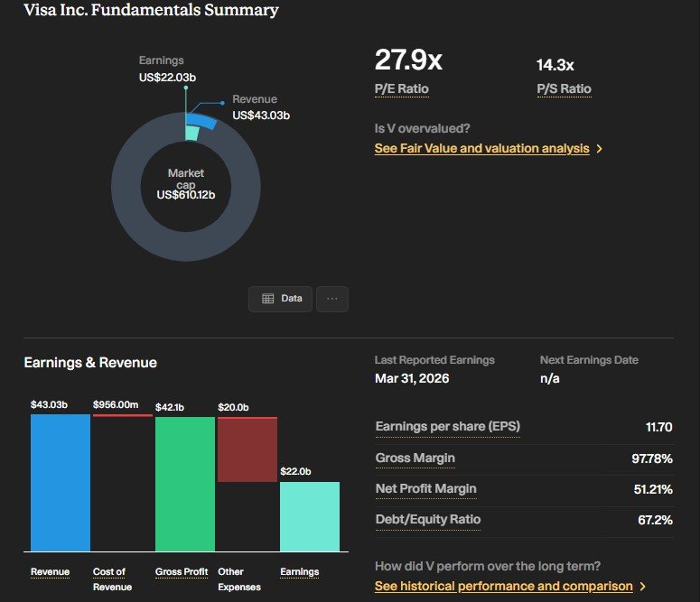Open the Data table view button

pos(280,299)
